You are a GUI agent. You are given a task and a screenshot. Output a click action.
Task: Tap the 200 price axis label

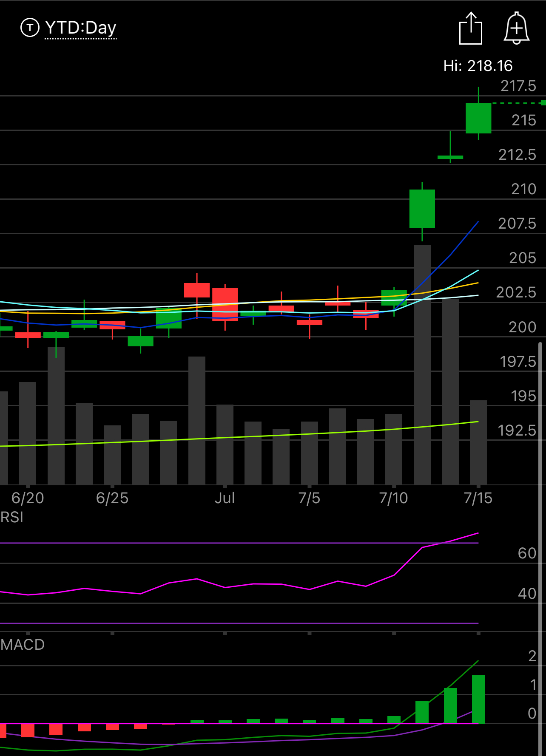(x=523, y=327)
